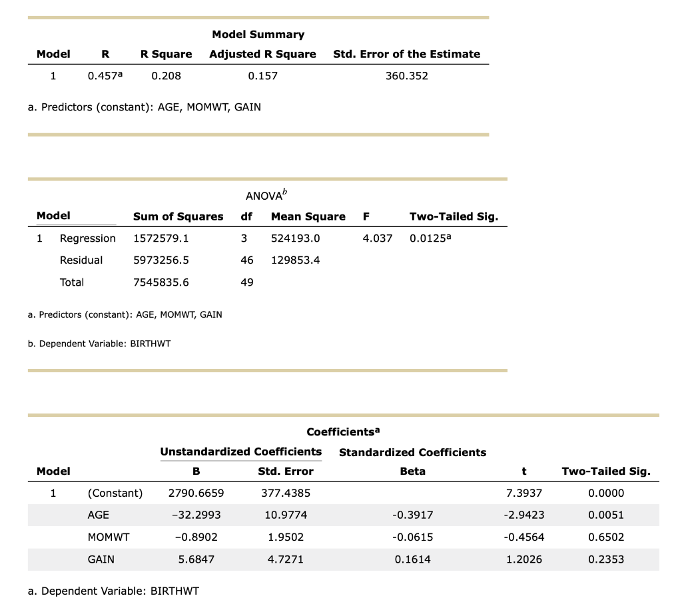
Task: Click the MOMWT Beta value -0.0615
Action: (412, 537)
